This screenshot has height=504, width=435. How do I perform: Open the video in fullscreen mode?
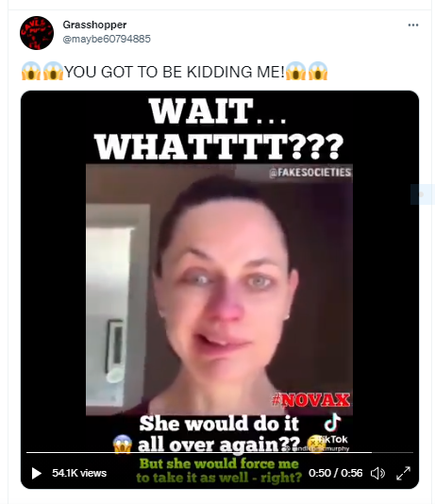(x=403, y=473)
